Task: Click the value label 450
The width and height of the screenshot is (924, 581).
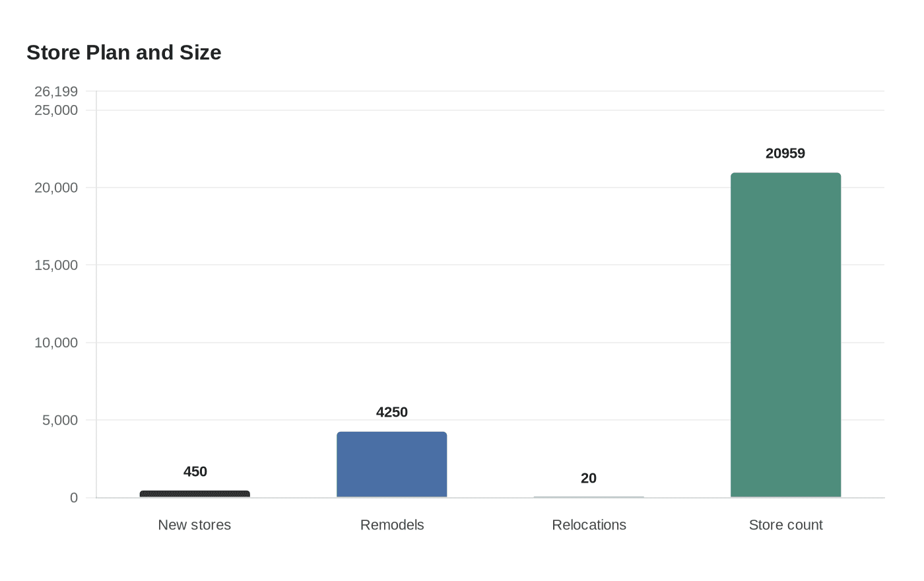Action: click(x=195, y=471)
